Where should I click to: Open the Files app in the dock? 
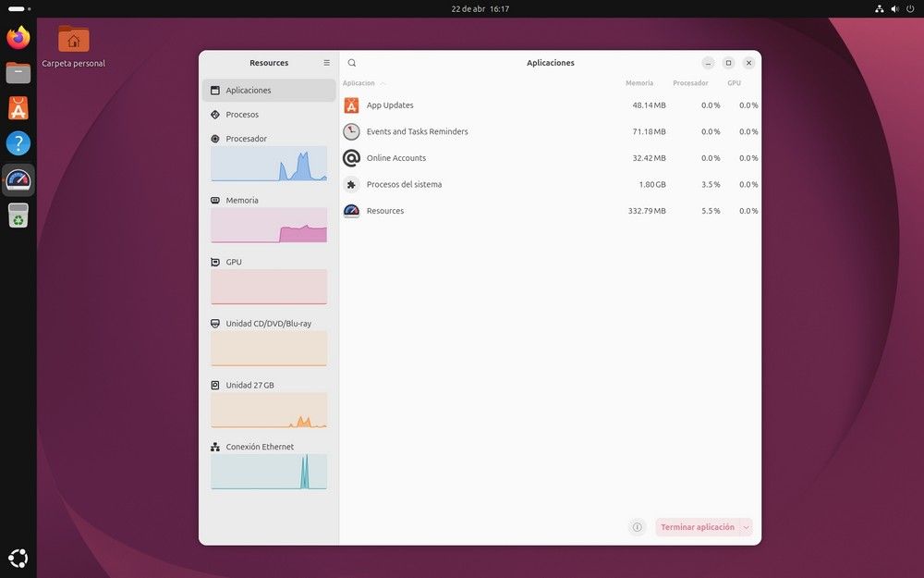pyautogui.click(x=18, y=73)
